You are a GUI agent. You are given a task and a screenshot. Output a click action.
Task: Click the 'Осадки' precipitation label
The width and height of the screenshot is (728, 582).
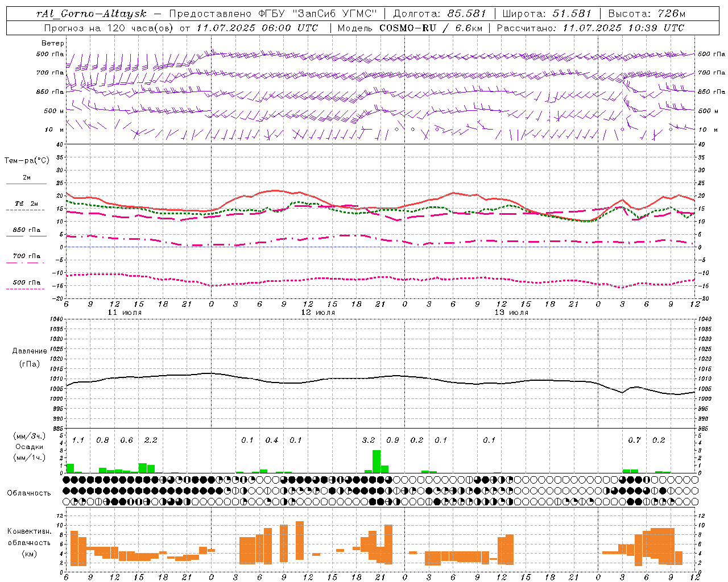[30, 447]
